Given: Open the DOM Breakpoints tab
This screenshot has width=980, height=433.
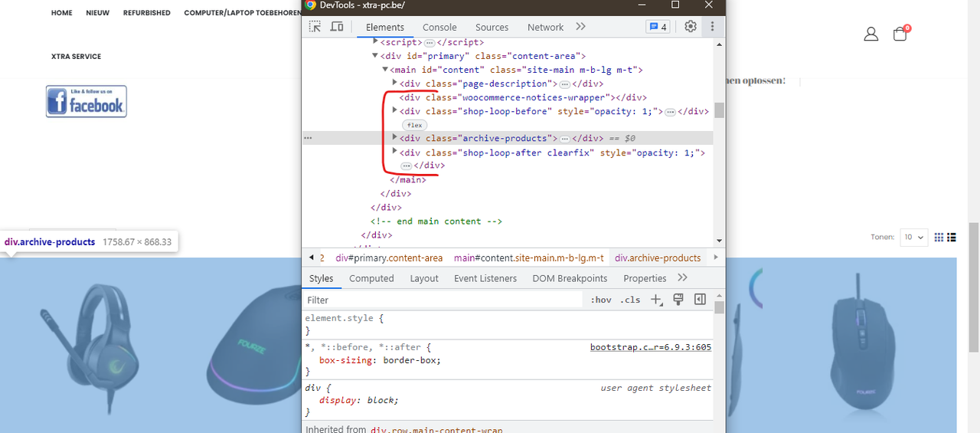Looking at the screenshot, I should (x=570, y=278).
